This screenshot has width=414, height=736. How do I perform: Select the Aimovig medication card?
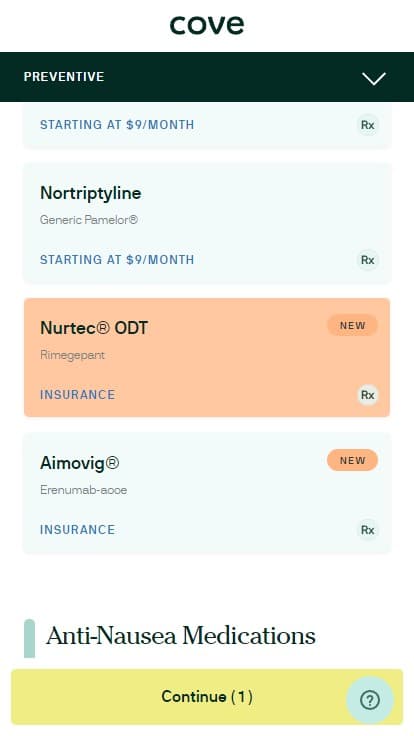(x=207, y=492)
